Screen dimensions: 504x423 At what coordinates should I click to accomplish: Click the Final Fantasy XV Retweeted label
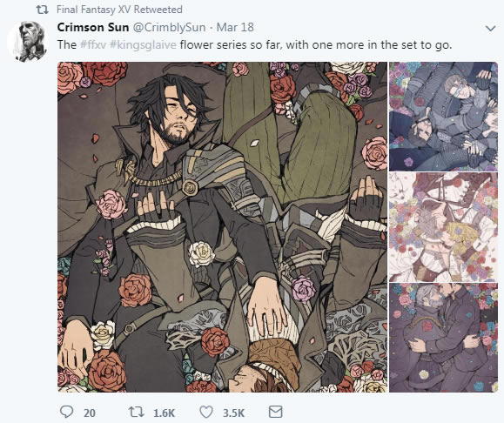[x=119, y=10]
